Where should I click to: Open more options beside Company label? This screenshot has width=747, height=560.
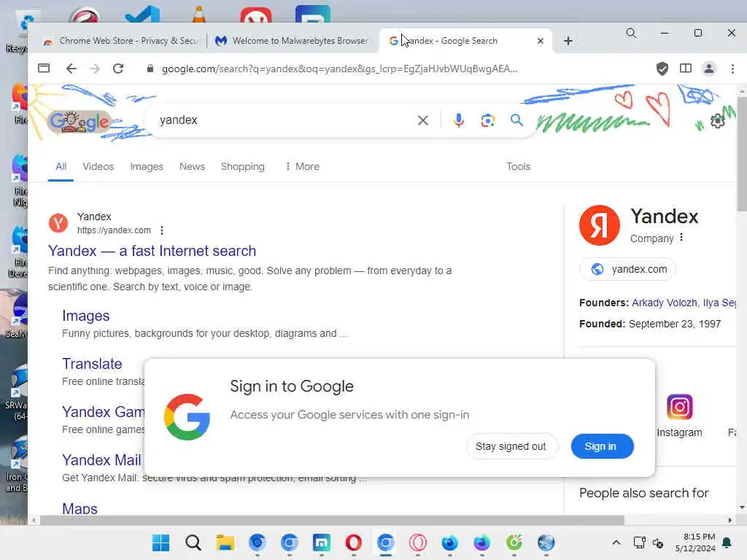[681, 238]
